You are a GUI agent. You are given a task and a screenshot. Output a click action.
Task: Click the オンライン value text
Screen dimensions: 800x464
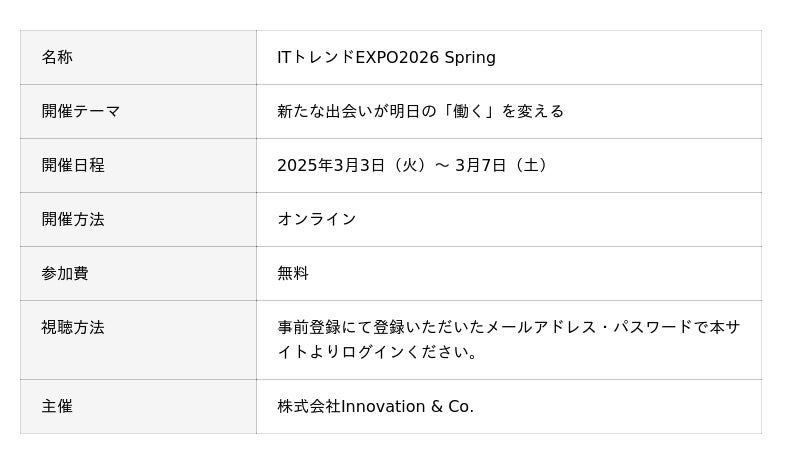317,220
